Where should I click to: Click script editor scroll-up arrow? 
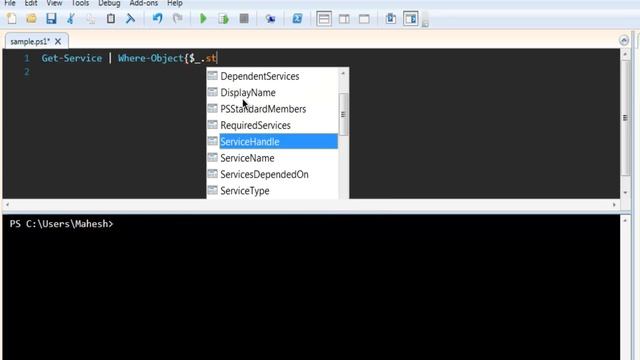[625, 54]
